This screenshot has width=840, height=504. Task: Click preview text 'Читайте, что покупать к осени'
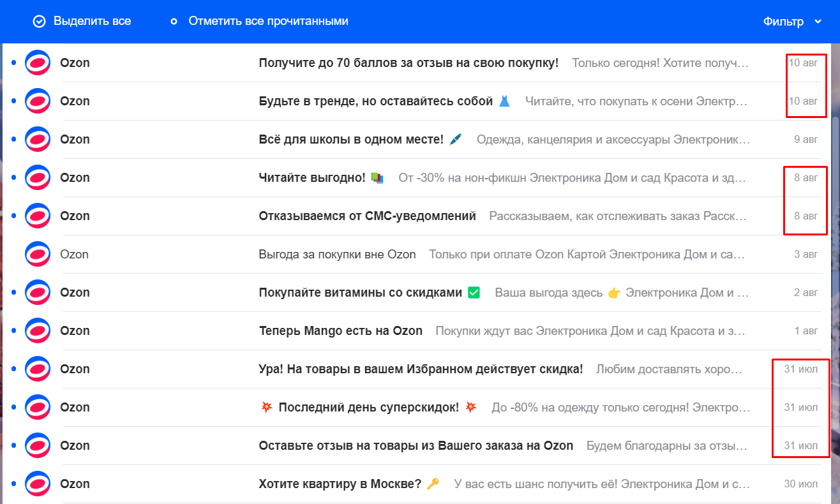tap(609, 101)
